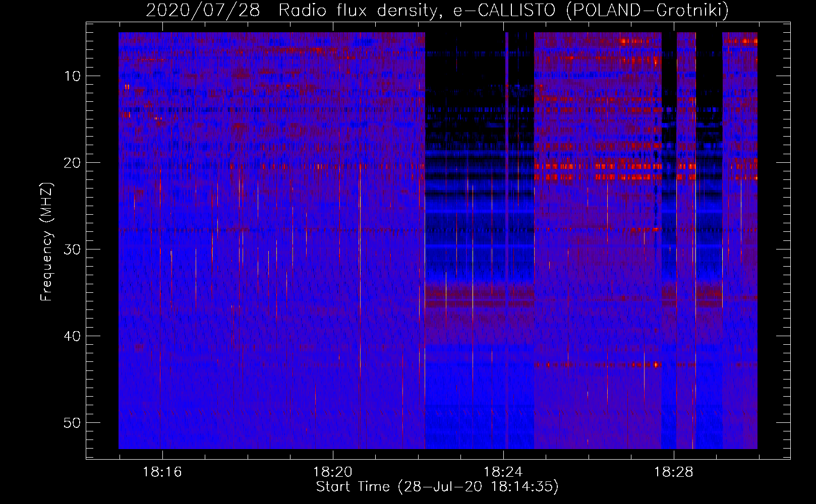Click the 50 MHz frequency tick label
This screenshot has height=504, width=816.
tap(72, 423)
